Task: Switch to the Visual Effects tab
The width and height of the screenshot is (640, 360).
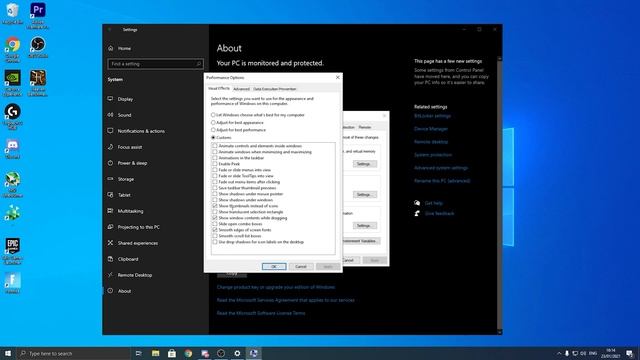Action: point(219,89)
